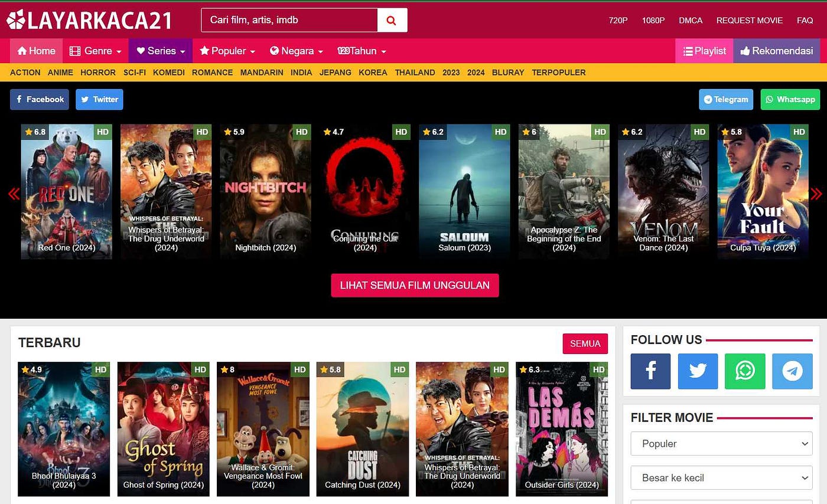Select the JEPANG category
Screen dimensions: 827x504
pos(336,73)
